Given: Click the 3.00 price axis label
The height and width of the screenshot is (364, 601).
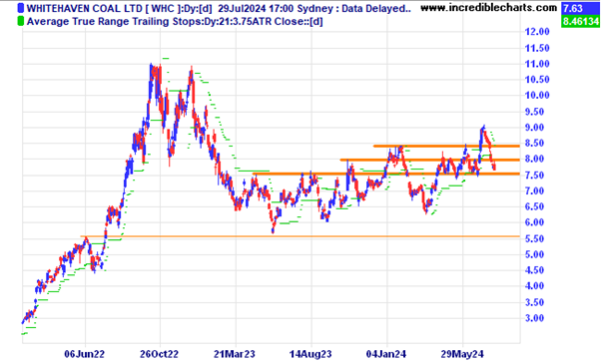Looking at the screenshot, I should pyautogui.click(x=534, y=318).
